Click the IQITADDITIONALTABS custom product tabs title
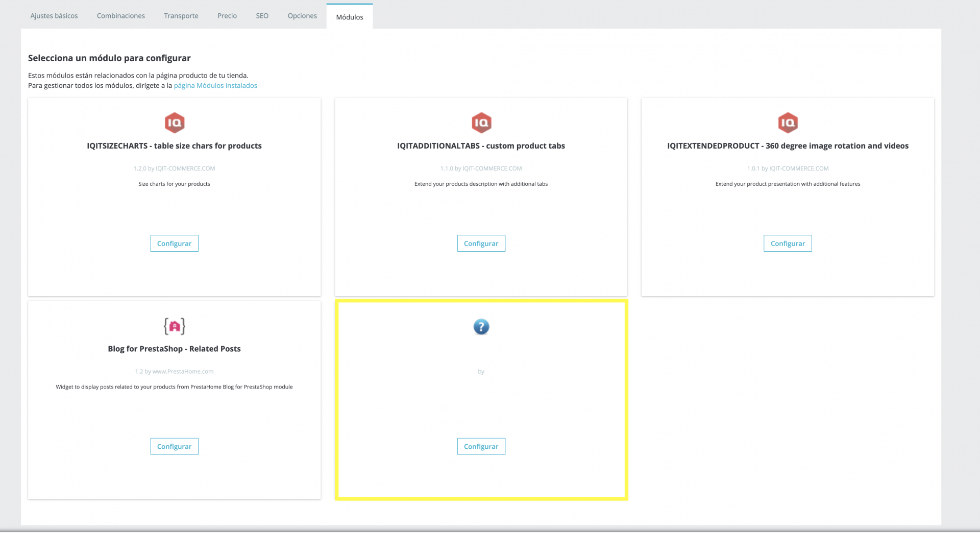 (481, 146)
